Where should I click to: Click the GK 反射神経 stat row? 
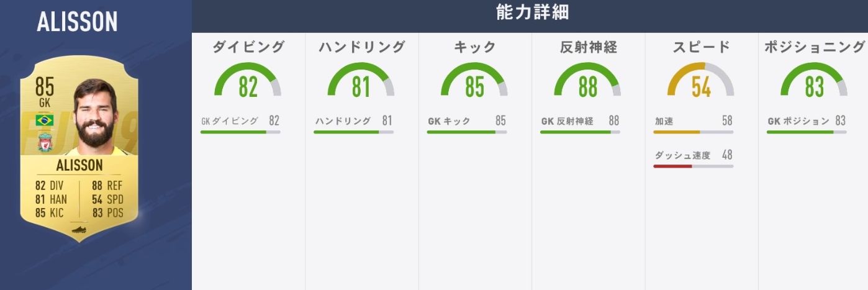[x=580, y=122]
